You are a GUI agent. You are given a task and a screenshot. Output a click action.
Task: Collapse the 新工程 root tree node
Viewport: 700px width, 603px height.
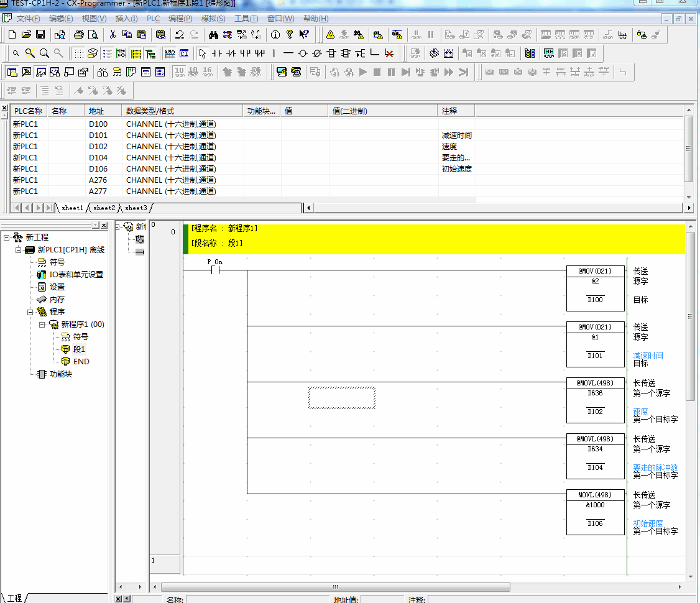point(6,237)
